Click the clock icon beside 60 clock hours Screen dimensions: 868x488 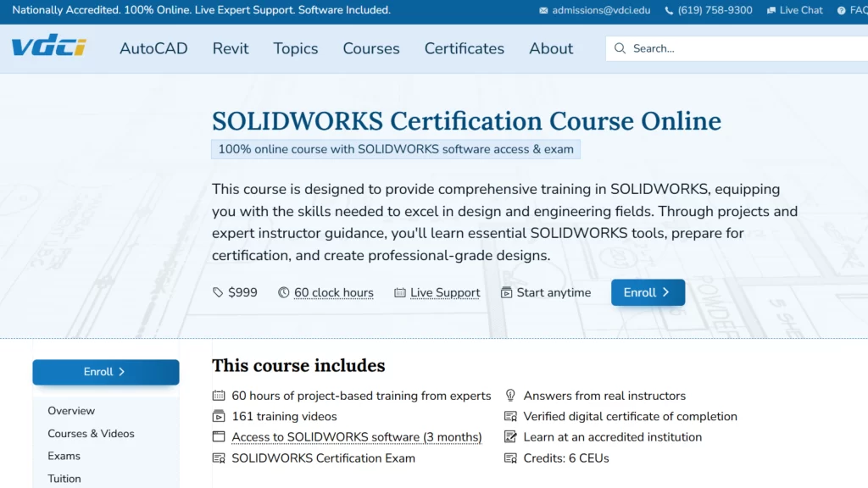tap(283, 292)
